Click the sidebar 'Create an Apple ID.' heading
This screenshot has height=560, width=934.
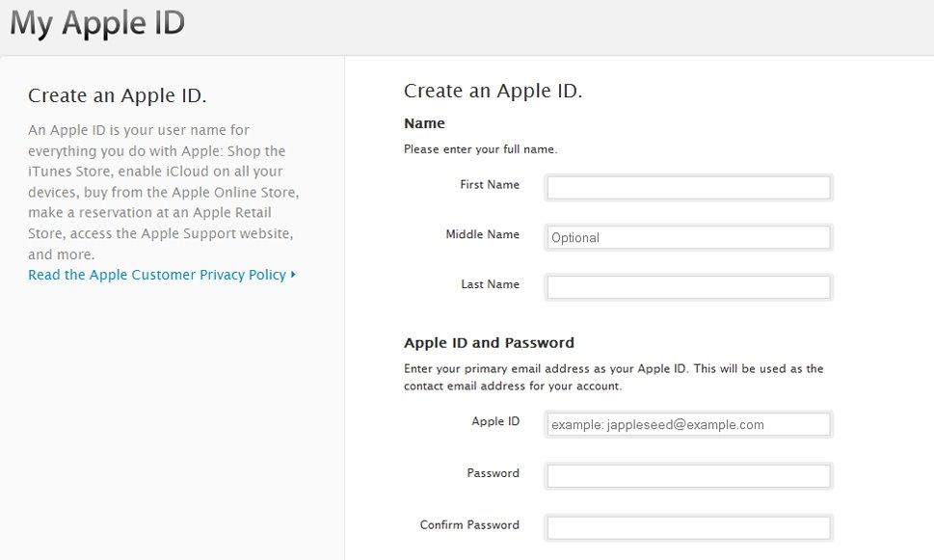pyautogui.click(x=118, y=95)
